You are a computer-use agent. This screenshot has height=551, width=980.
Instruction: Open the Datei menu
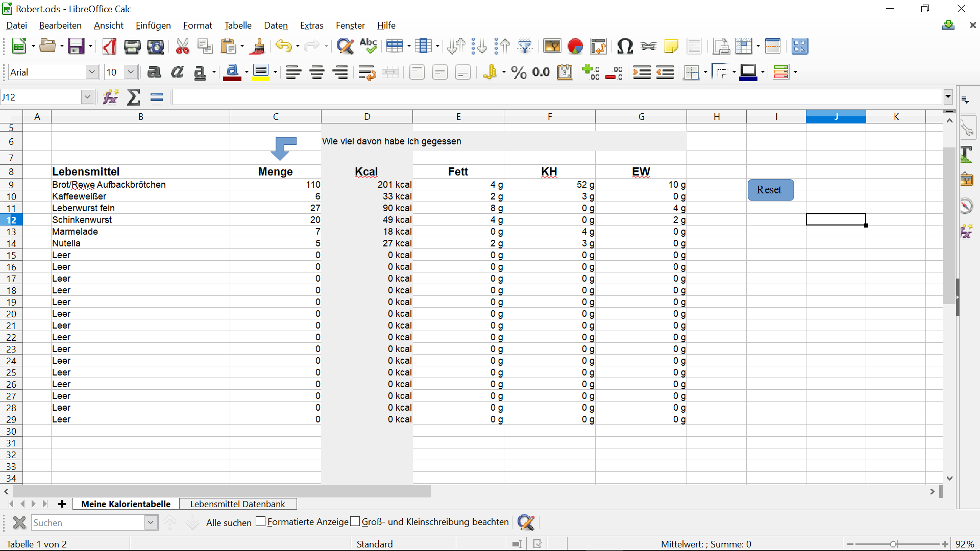click(x=17, y=26)
